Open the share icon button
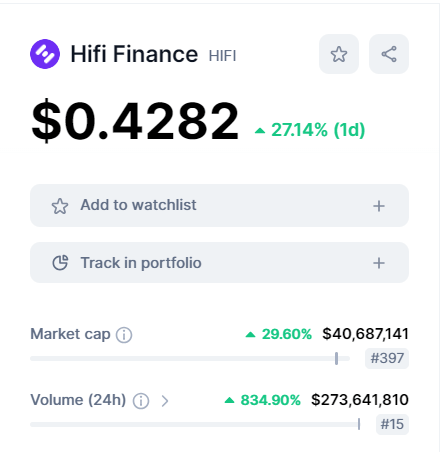 (389, 54)
